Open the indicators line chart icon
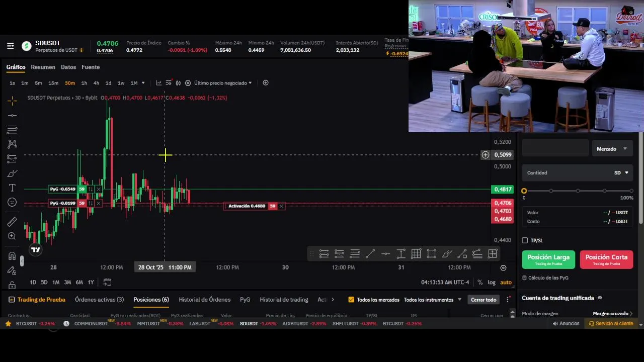 tap(158, 83)
